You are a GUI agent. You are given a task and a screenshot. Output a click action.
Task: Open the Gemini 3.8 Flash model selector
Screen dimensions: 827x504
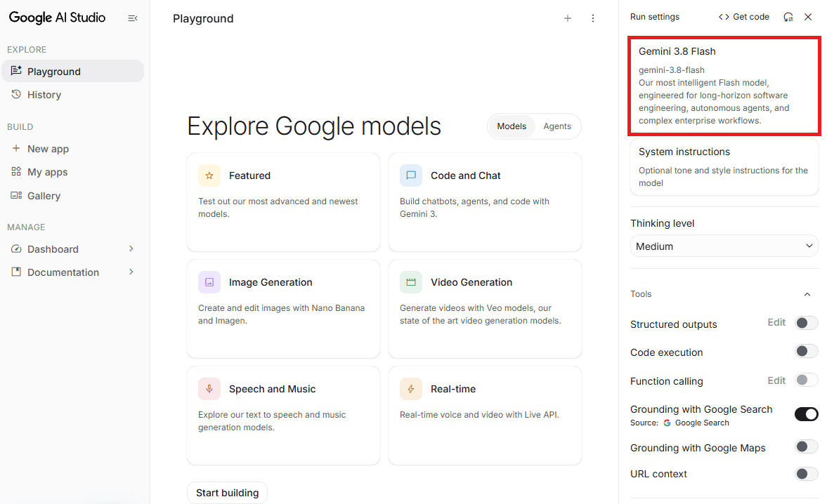pos(724,86)
